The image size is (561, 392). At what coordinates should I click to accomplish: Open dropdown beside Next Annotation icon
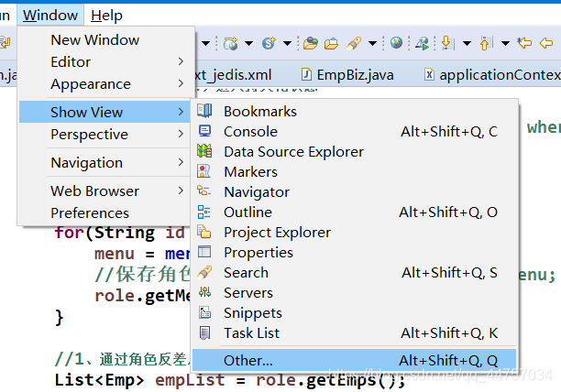467,44
